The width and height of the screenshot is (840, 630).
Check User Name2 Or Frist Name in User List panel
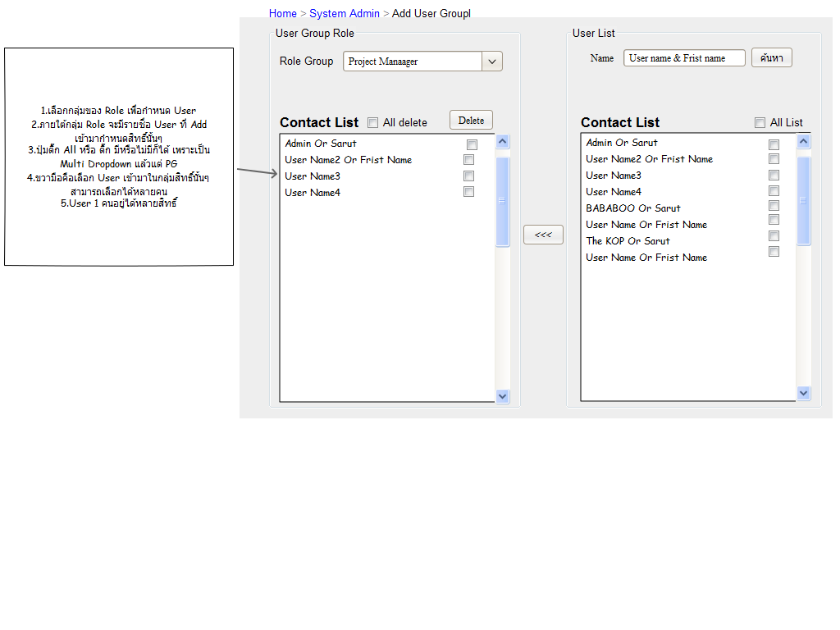(x=774, y=158)
